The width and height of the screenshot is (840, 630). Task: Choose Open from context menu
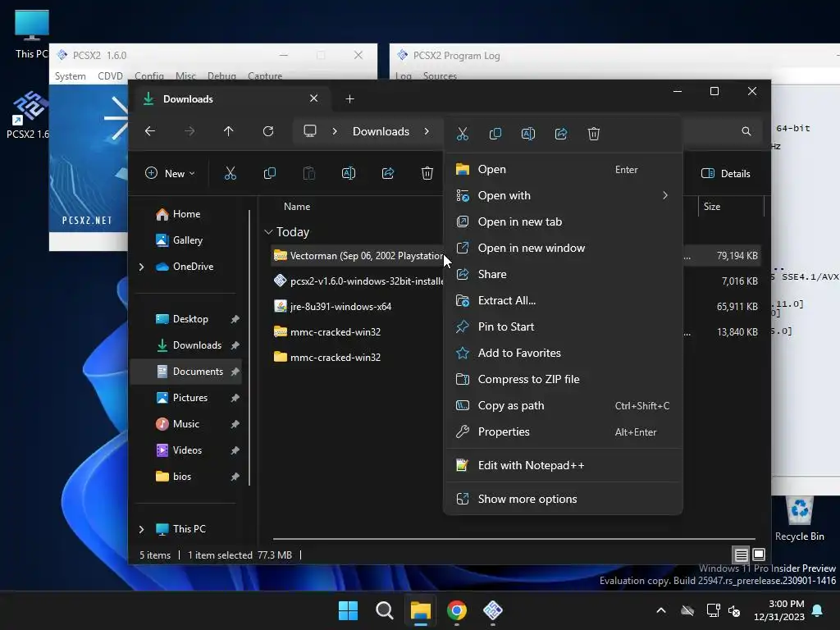click(x=563, y=169)
